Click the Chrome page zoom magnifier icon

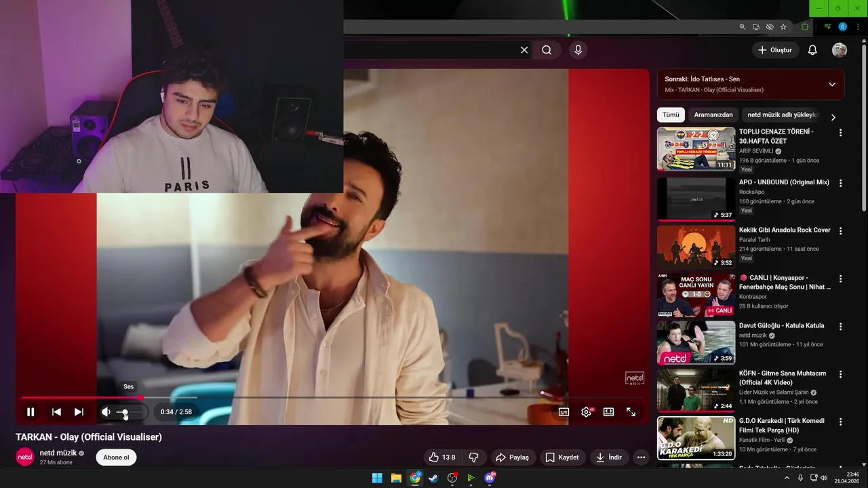(x=743, y=27)
